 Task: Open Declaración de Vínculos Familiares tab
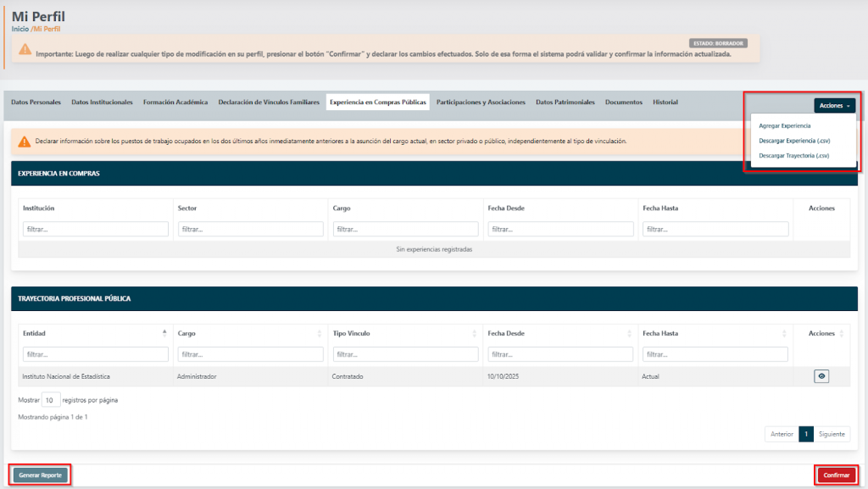pos(269,102)
